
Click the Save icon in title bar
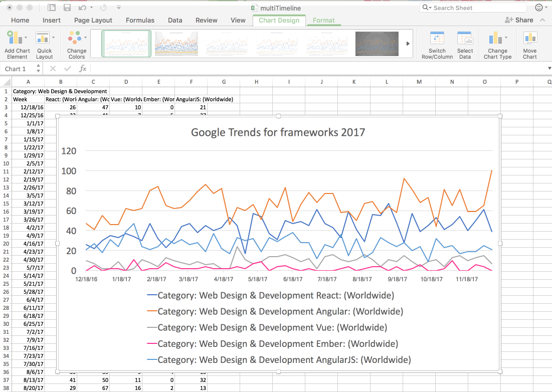pyautogui.click(x=67, y=8)
